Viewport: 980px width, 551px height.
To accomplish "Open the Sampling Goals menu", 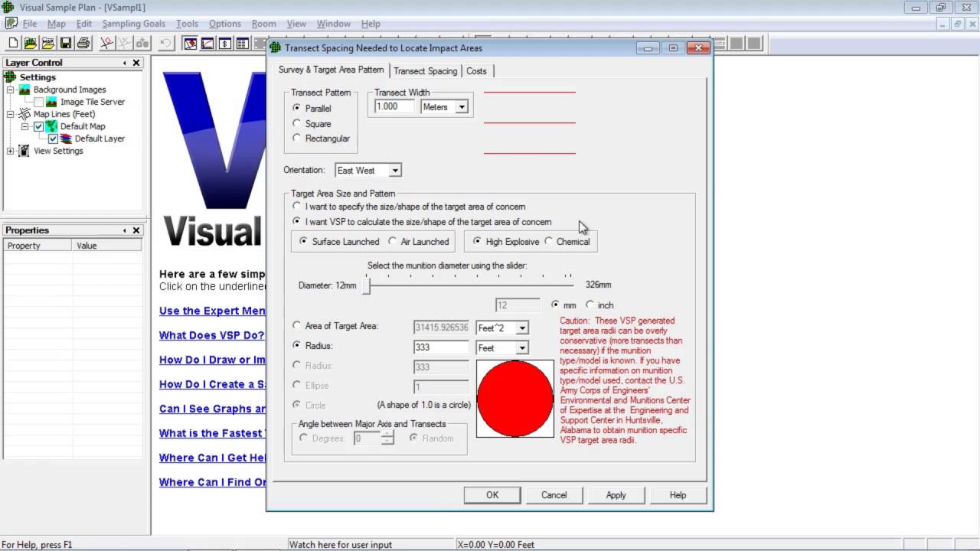I will point(133,24).
